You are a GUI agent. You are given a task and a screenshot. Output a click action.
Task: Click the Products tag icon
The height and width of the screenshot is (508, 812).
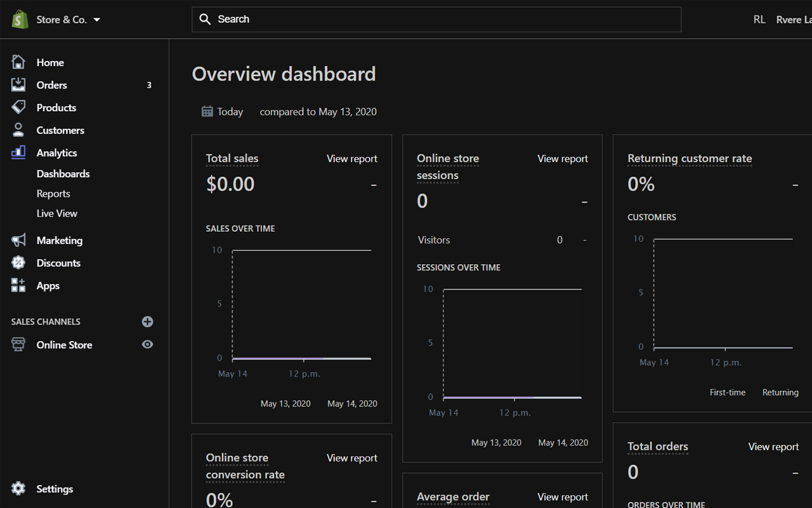point(19,107)
